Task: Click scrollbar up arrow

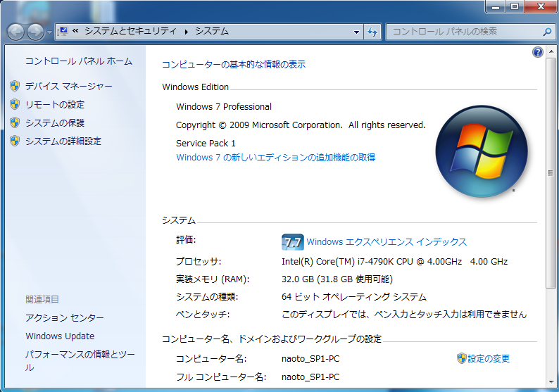Action: tap(551, 51)
